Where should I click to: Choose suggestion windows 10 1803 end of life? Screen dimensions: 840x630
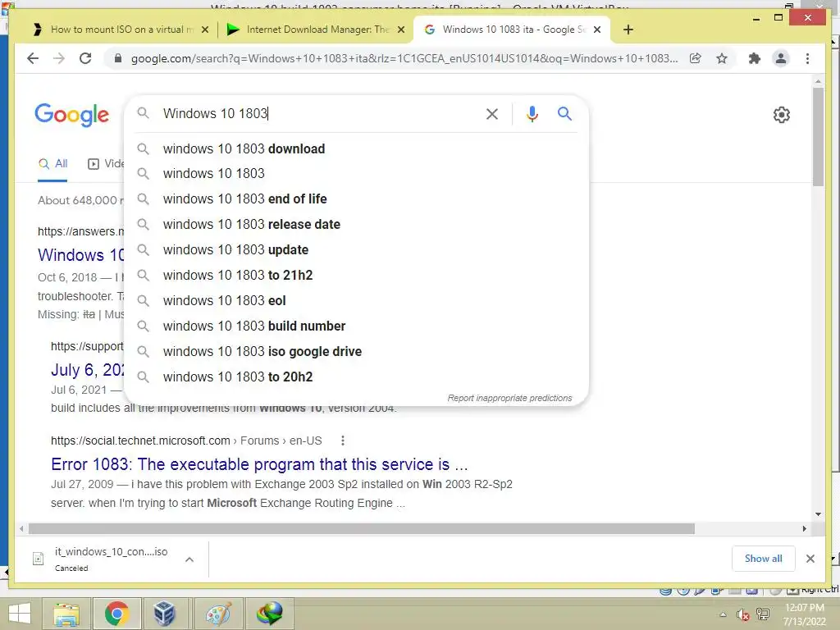point(356,199)
